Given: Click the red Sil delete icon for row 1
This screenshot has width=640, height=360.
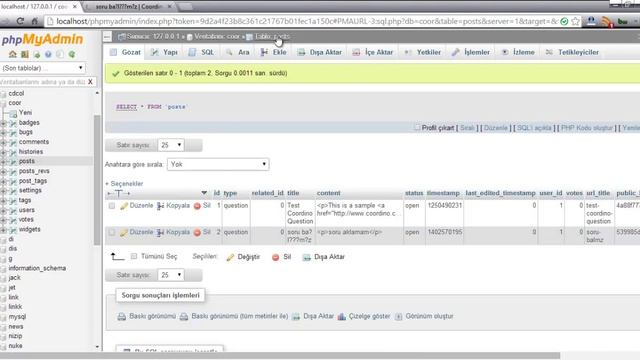Looking at the screenshot, I should tap(197, 206).
